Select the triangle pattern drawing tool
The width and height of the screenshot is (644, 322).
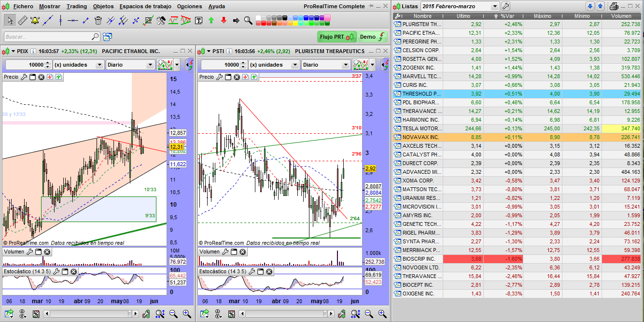click(186, 20)
